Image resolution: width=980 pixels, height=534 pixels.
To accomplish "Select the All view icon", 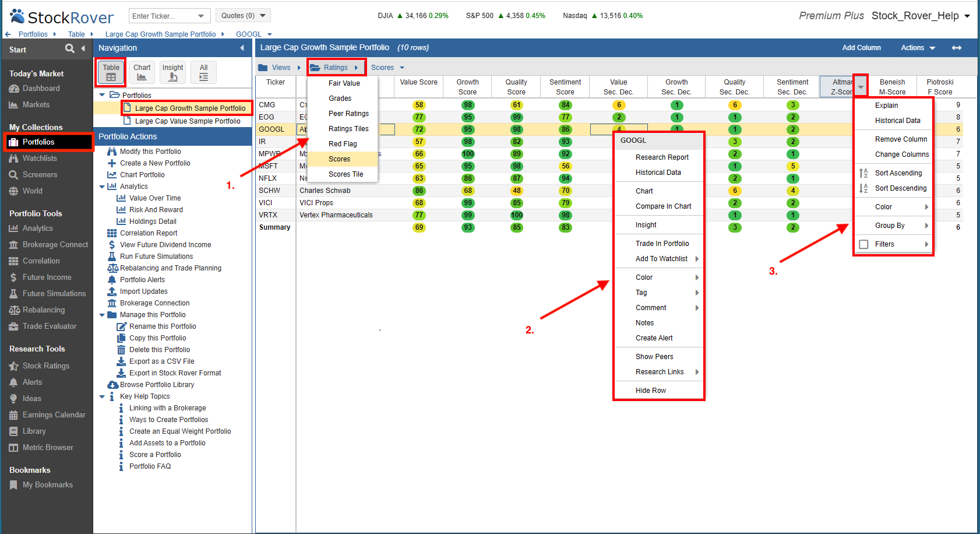I will 203,72.
